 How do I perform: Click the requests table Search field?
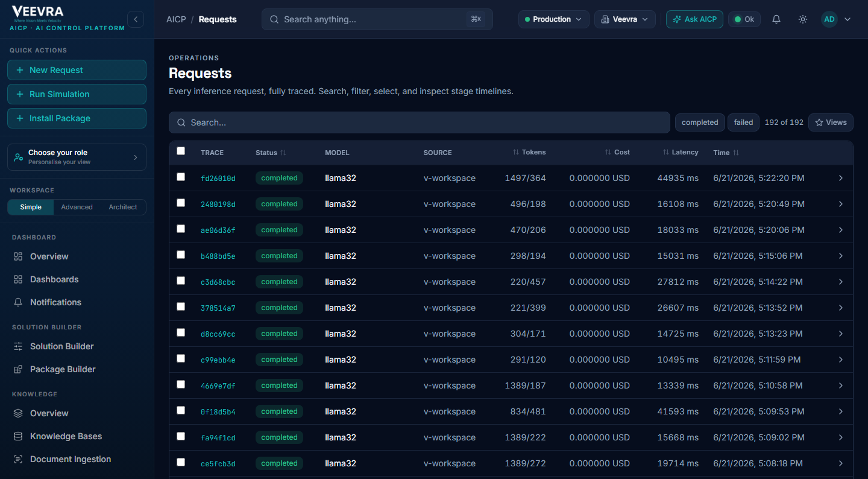point(420,122)
